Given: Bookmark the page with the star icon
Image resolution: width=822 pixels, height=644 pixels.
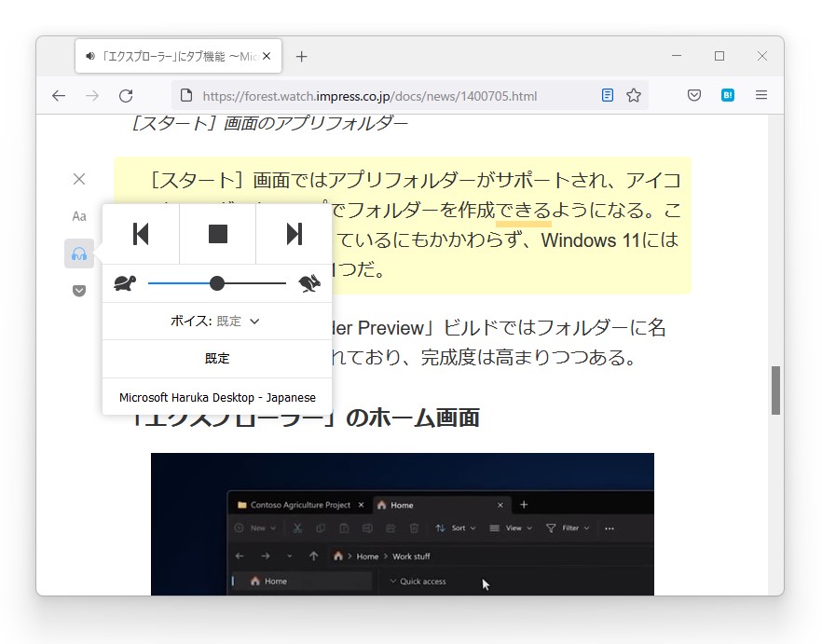Looking at the screenshot, I should tap(634, 95).
